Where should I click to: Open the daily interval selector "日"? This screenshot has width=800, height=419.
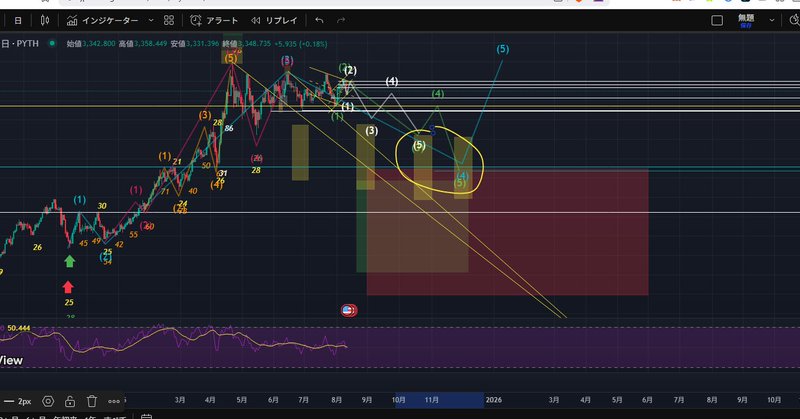[18, 20]
